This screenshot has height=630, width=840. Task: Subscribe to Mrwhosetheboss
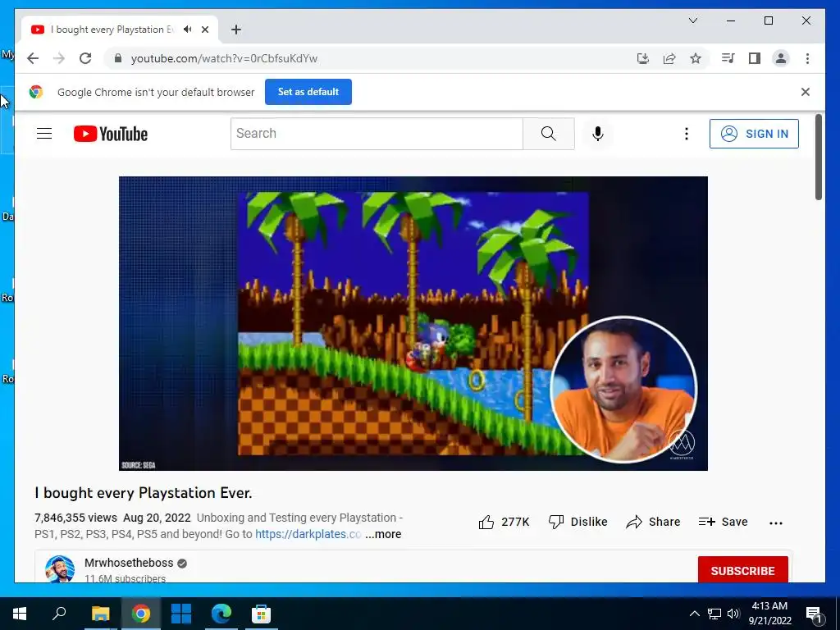tap(742, 569)
